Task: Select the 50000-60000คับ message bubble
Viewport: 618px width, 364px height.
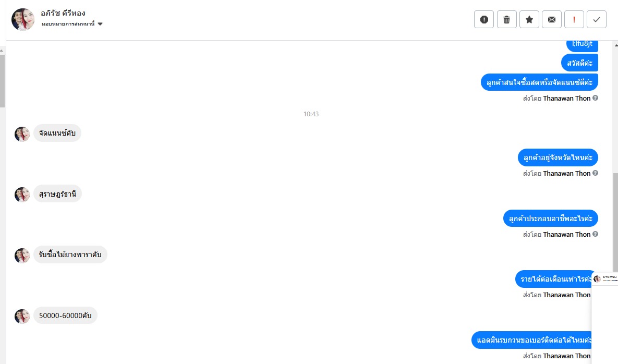Action: point(65,316)
